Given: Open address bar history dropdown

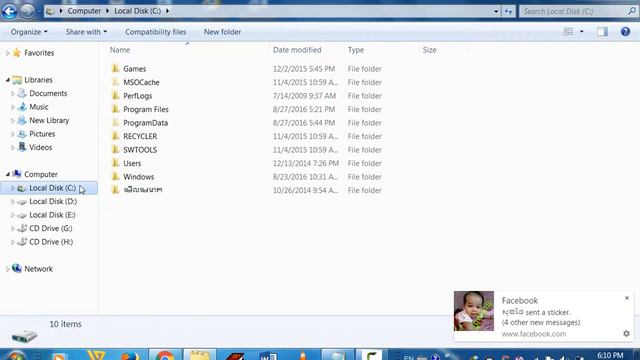Looking at the screenshot, I should click(x=496, y=11).
